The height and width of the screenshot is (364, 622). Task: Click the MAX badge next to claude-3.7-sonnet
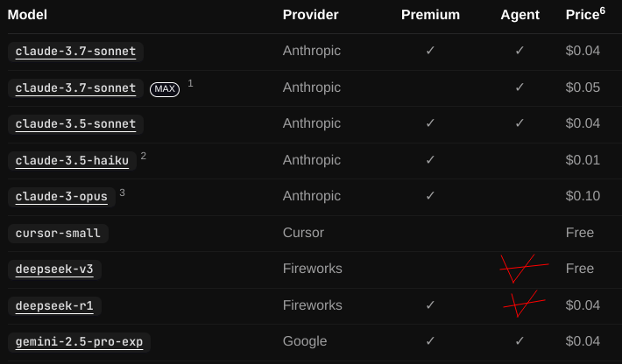165,89
